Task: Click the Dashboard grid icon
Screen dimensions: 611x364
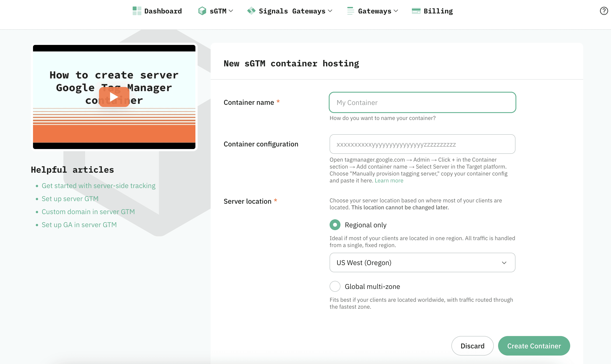Action: pyautogui.click(x=137, y=11)
